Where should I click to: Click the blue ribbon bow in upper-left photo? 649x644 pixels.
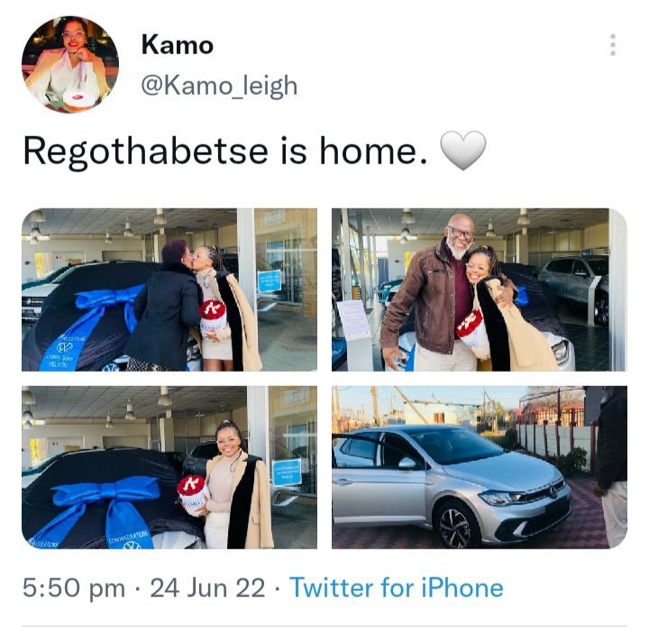click(108, 301)
